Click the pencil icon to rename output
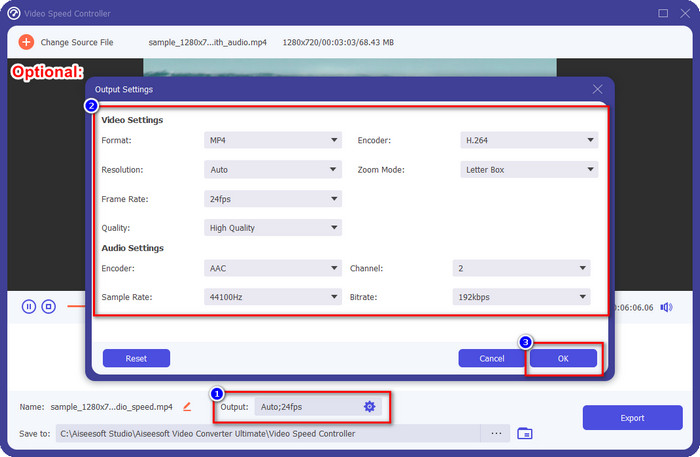700x457 pixels. [x=187, y=406]
